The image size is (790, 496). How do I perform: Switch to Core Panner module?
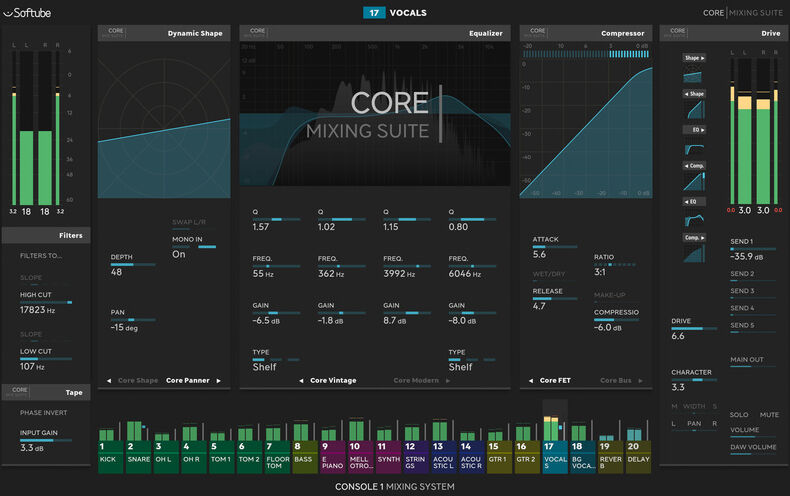[x=187, y=381]
